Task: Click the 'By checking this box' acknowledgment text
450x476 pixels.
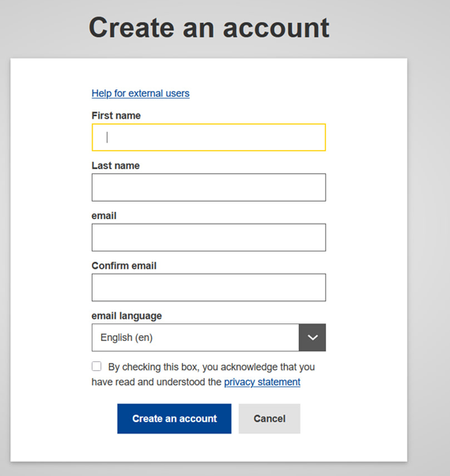Action: coord(203,374)
